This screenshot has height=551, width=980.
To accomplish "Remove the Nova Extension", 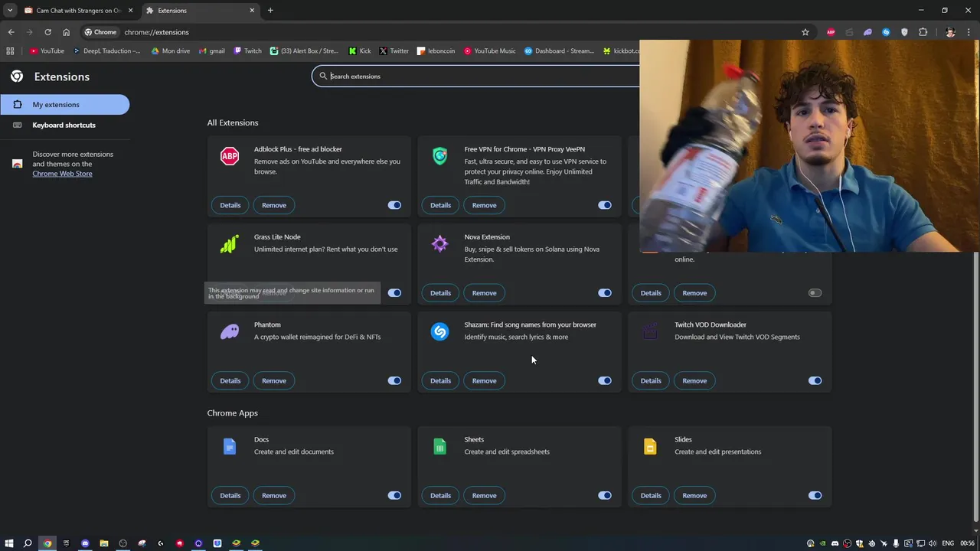I will (x=484, y=293).
